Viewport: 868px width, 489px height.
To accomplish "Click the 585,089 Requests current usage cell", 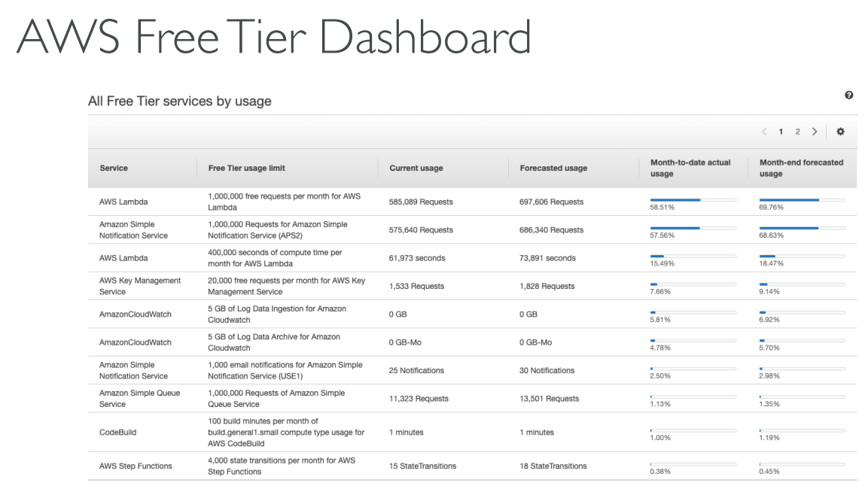I will tap(421, 202).
